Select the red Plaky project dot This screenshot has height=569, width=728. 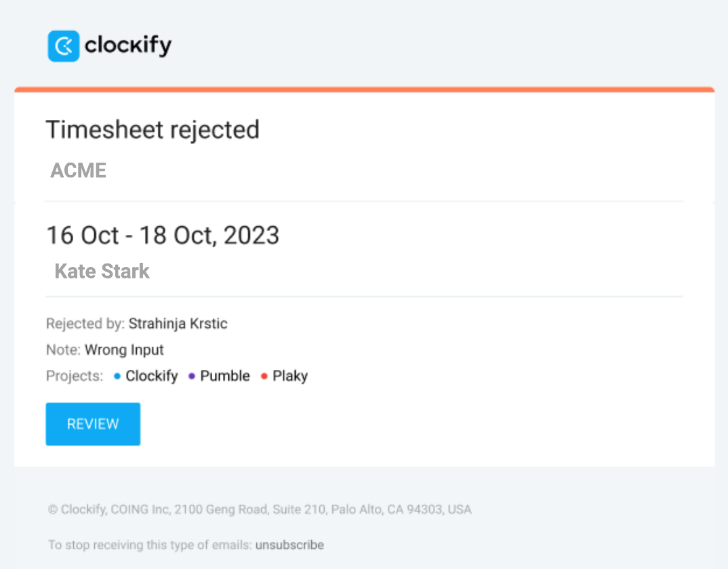[263, 375]
